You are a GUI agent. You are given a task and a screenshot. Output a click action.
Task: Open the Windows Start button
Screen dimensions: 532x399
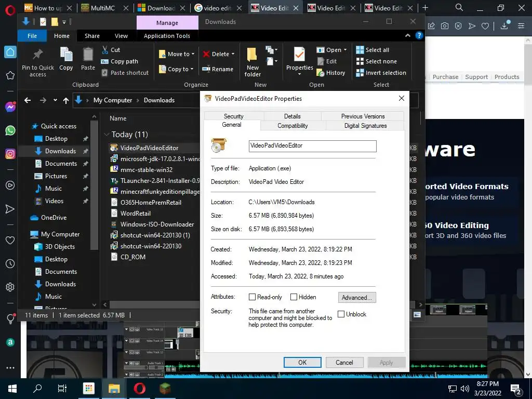coord(12,389)
